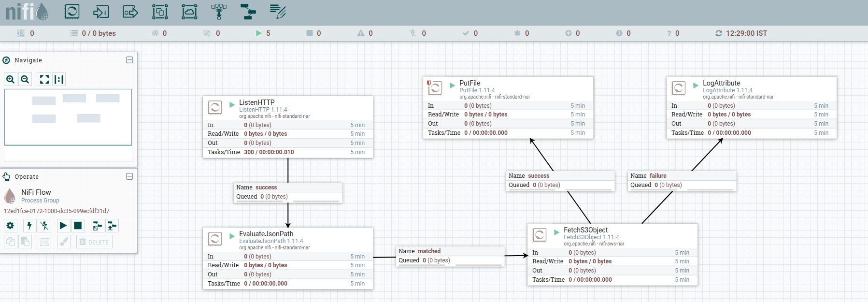Start the flow from the Operate panel
Screen dimensions: 868x302
click(63, 226)
